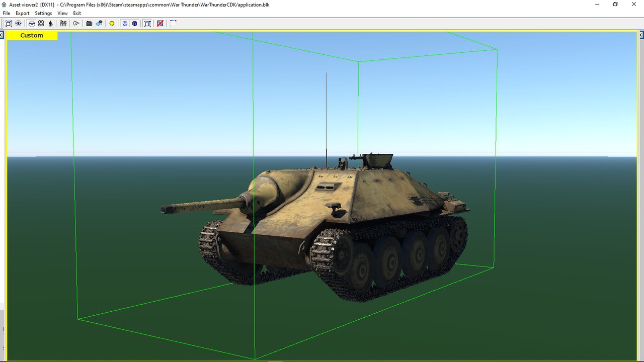Click the camera screenshot icon

click(x=89, y=23)
